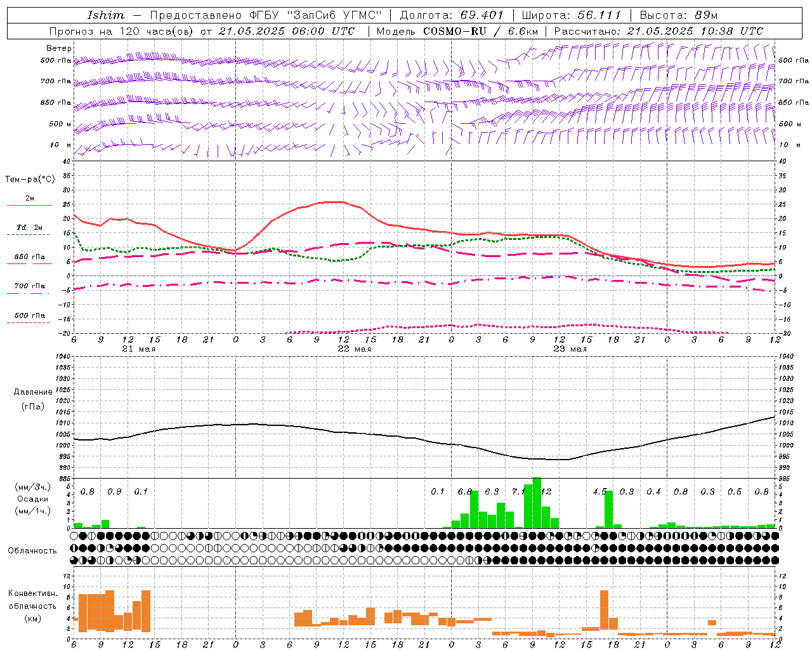
Task: Click the tallest green precipitation bar
Action: [537, 503]
